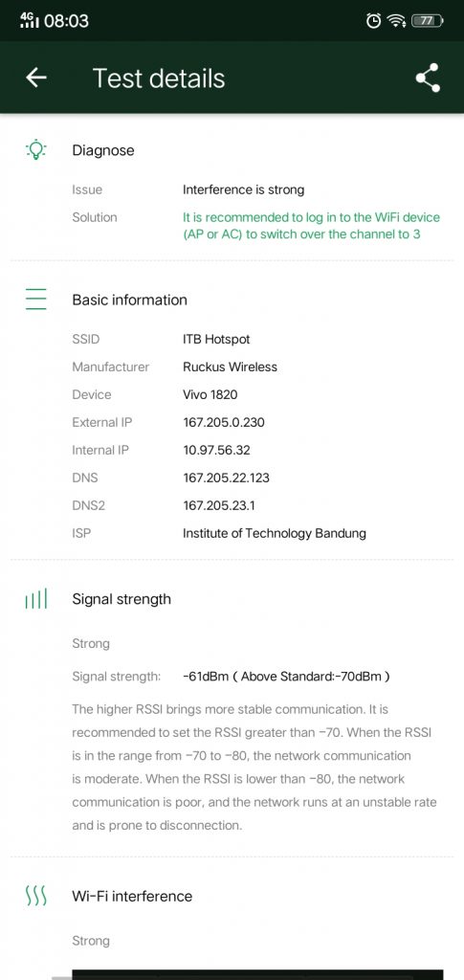
Task: Tap the Test details title
Action: [159, 78]
